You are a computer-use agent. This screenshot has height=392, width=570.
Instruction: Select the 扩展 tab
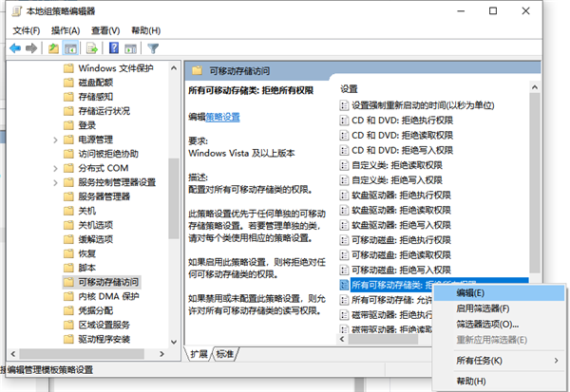[x=199, y=354]
